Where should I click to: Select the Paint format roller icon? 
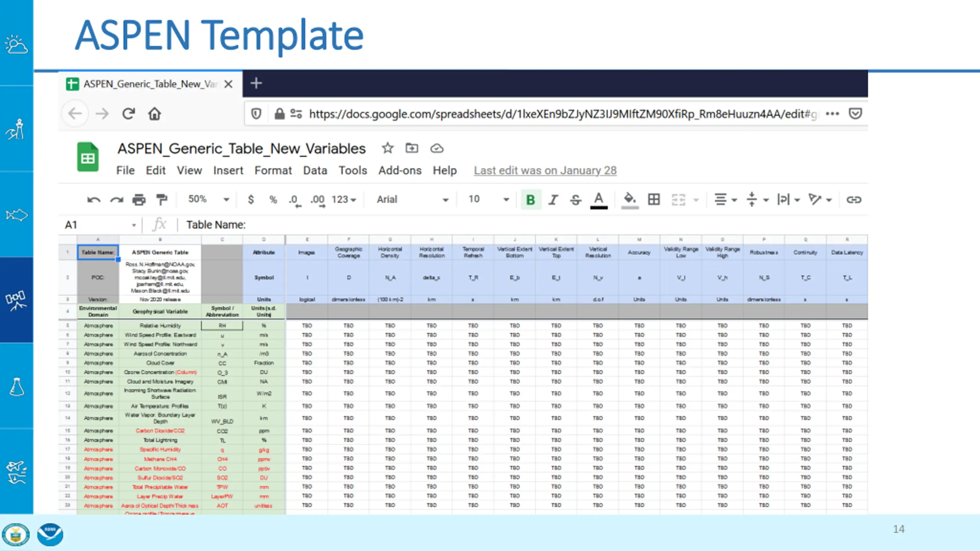(162, 200)
